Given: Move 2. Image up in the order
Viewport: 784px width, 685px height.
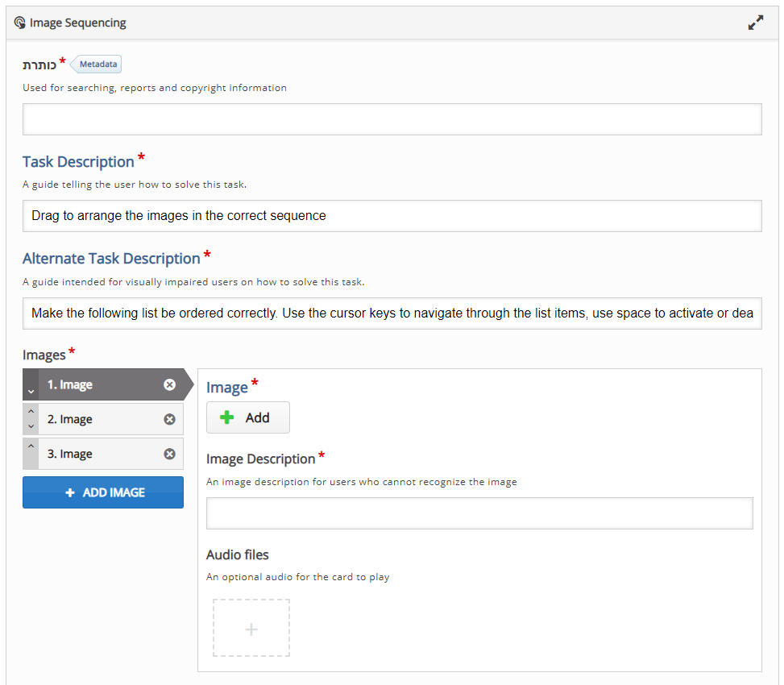Looking at the screenshot, I should pos(31,412).
